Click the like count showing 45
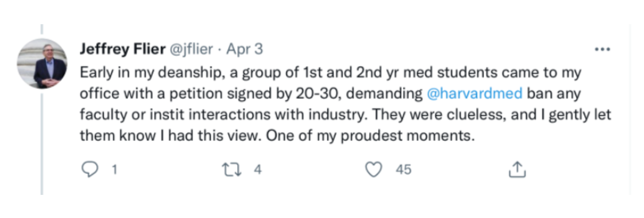644x218 pixels. click(x=403, y=170)
